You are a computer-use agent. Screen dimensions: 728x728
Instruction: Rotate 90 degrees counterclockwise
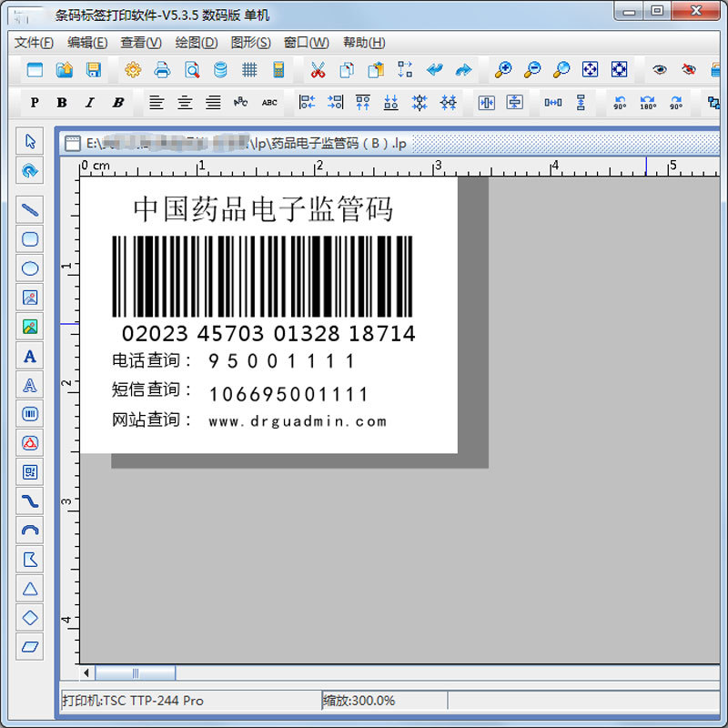point(620,103)
